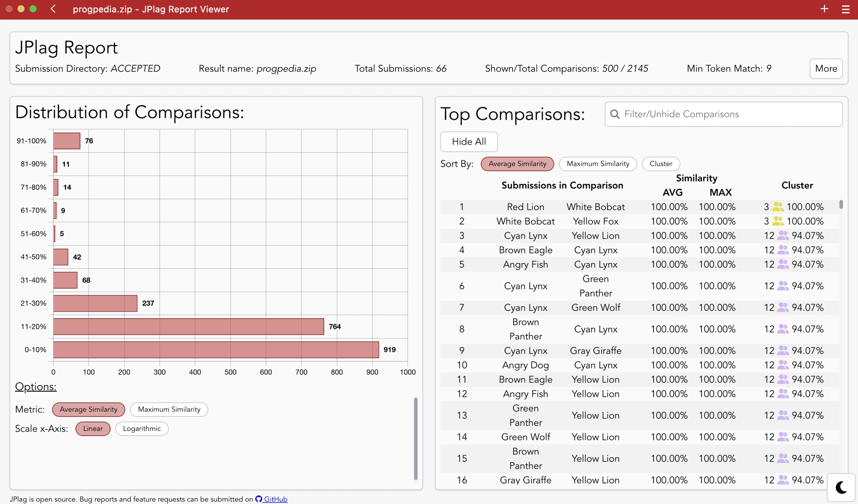Image resolution: width=858 pixels, height=504 pixels.
Task: Set distribution metric to Average Similarity
Action: pos(89,409)
